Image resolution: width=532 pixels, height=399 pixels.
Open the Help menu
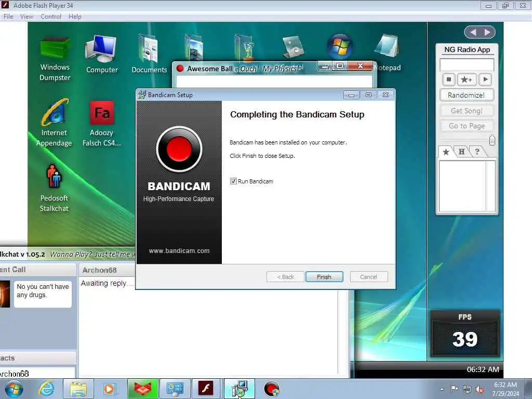tap(75, 17)
